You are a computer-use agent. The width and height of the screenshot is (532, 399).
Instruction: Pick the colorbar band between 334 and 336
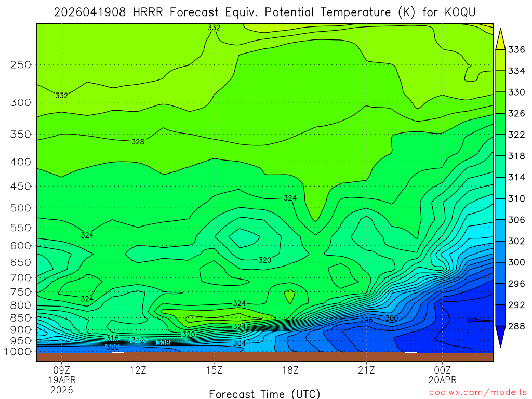coord(500,60)
